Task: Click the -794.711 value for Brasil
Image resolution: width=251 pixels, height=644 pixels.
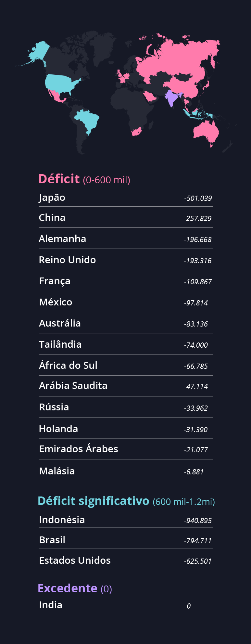Action: pyautogui.click(x=198, y=541)
